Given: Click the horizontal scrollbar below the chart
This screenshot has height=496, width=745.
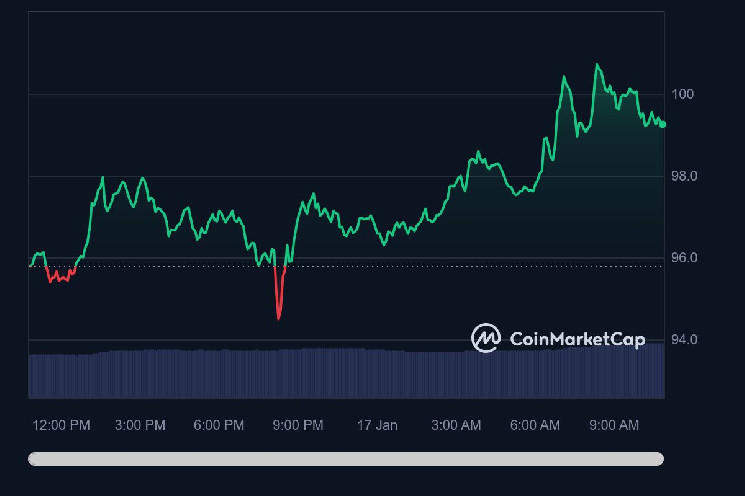Looking at the screenshot, I should tap(346, 459).
